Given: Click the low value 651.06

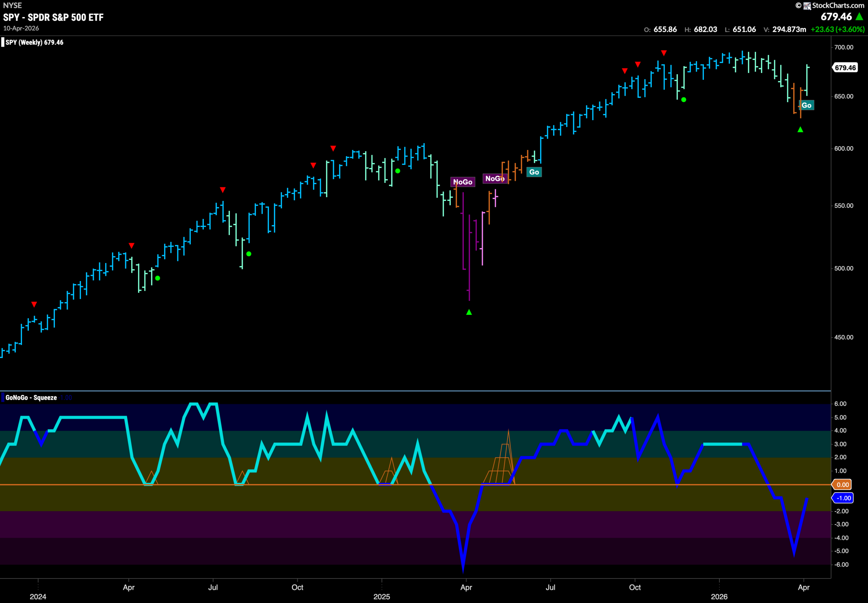Looking at the screenshot, I should [x=744, y=30].
